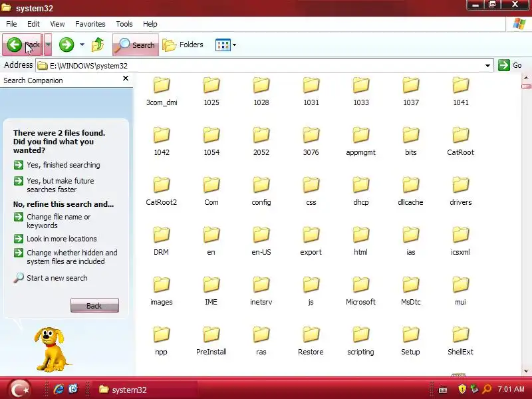The image size is (532, 399).
Task: Select the images folder
Action: 161,291
